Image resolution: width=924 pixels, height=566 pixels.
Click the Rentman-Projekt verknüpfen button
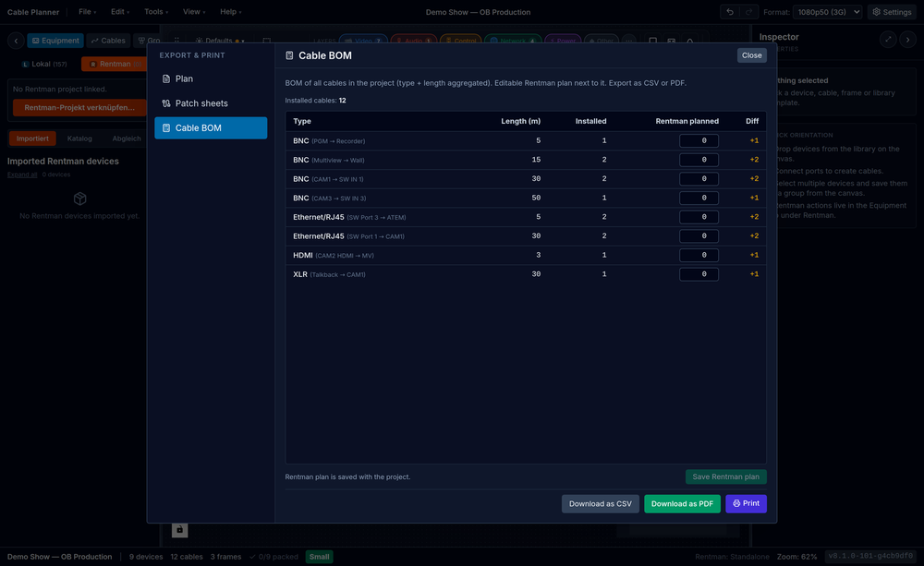point(79,108)
